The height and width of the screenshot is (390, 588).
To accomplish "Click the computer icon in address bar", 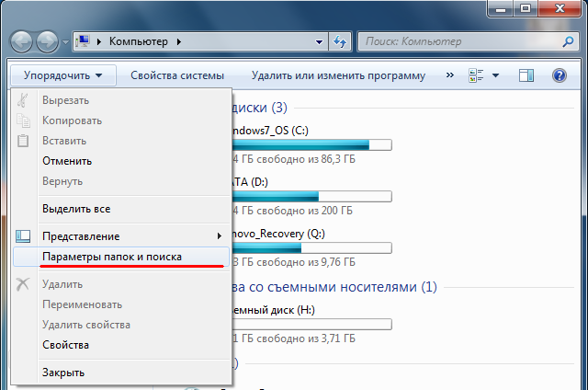I will coord(83,41).
